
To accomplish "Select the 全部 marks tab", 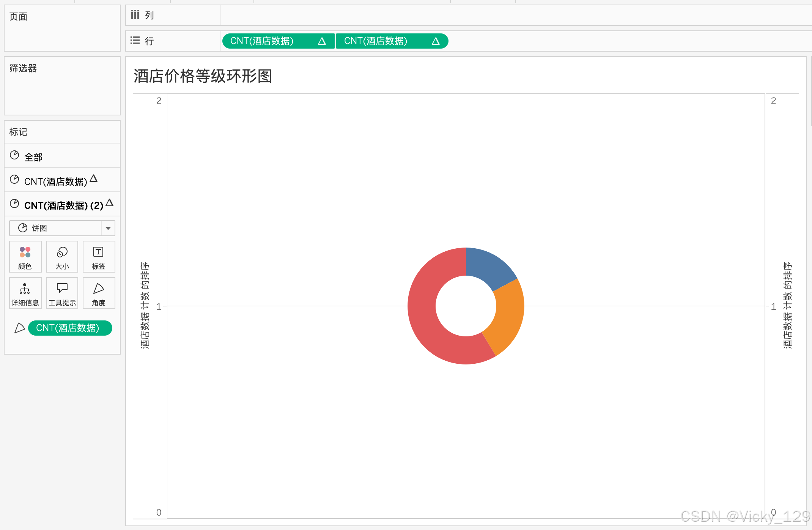I will point(33,157).
